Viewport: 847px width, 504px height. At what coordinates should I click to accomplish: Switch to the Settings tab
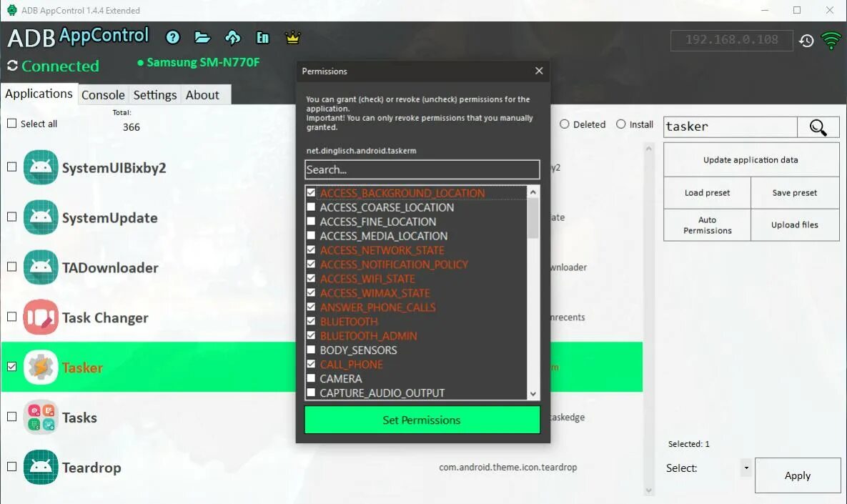click(x=155, y=94)
